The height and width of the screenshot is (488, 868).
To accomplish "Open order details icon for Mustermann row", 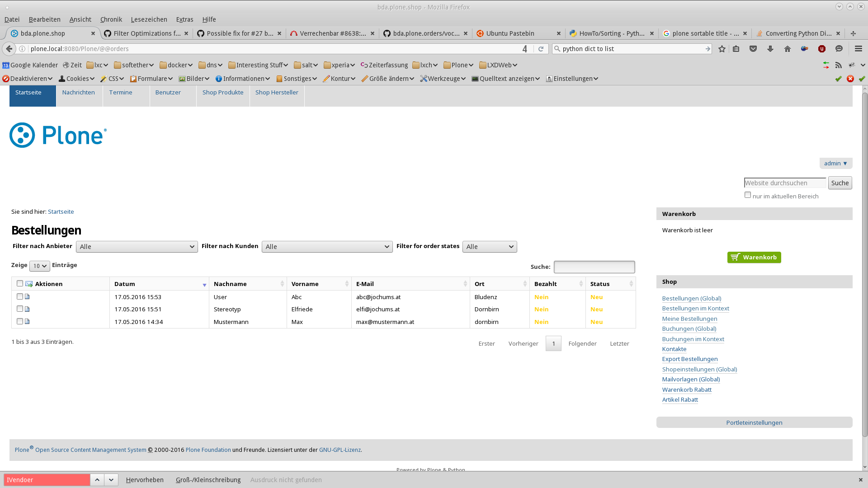I will (27, 321).
